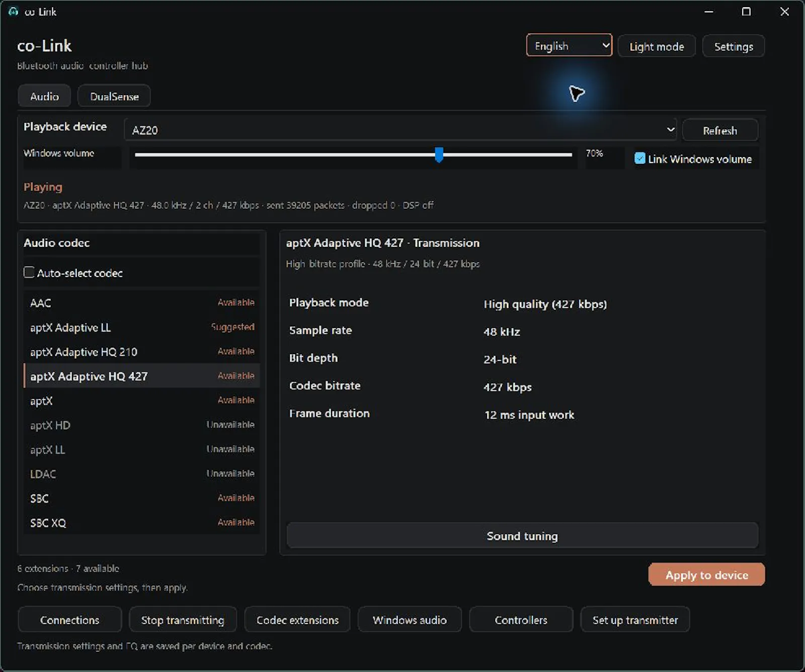Screen dimensions: 805x672
Task: Select the plain aptX codec row
Action: click(x=142, y=400)
